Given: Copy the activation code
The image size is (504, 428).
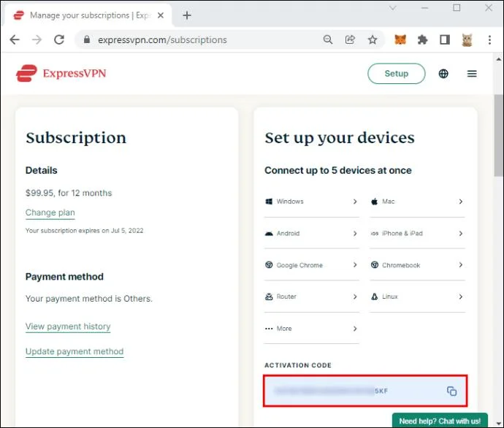Looking at the screenshot, I should click(x=451, y=391).
